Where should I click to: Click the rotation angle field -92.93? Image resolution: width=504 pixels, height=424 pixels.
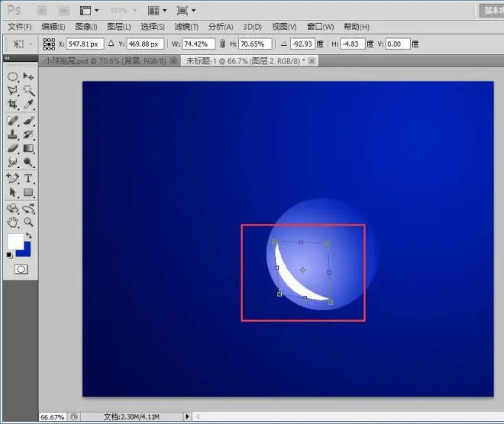[x=302, y=44]
